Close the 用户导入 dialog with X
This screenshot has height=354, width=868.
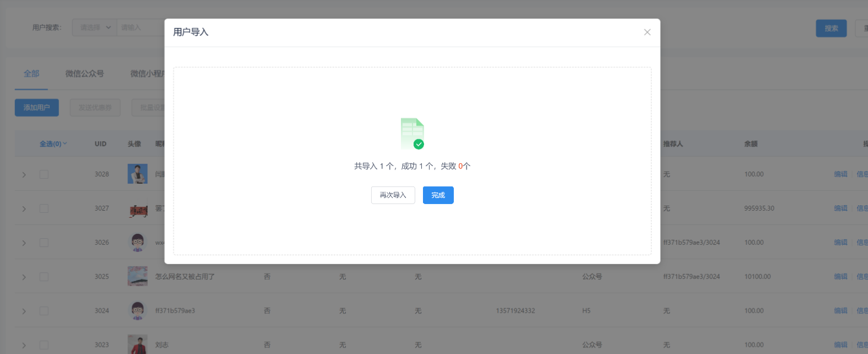(647, 32)
